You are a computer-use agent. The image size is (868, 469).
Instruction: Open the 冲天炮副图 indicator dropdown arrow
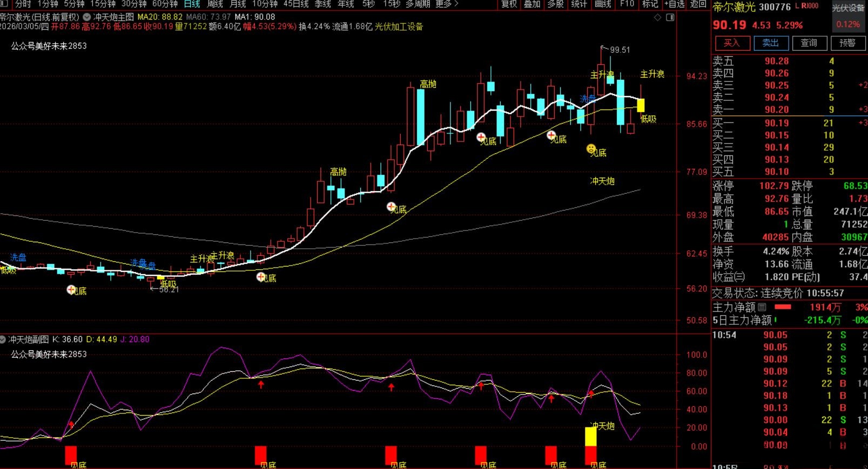(x=3, y=339)
